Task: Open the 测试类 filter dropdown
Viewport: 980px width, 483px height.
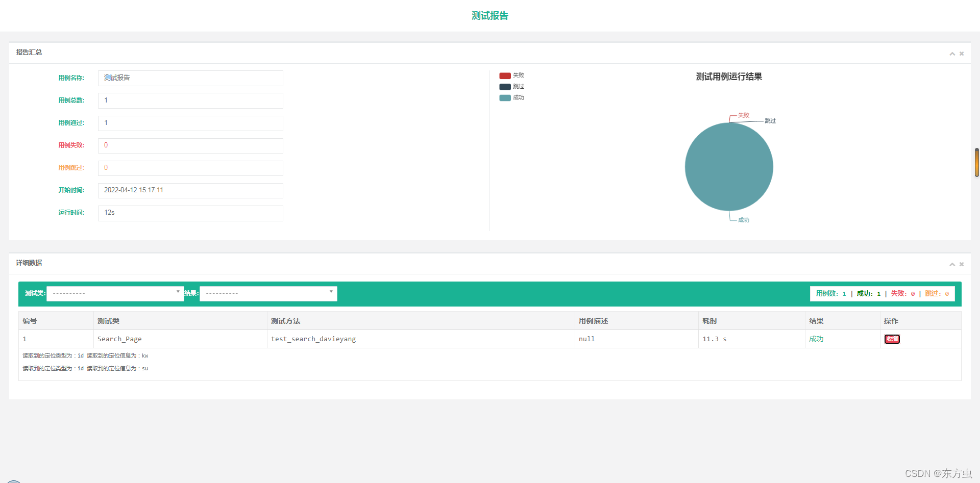Action: pos(115,293)
